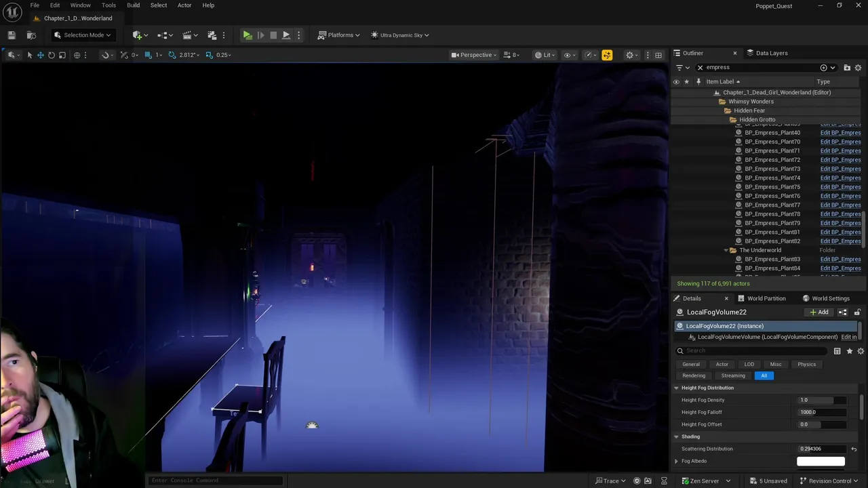The width and height of the screenshot is (868, 488).
Task: Open play options three-dot menu
Action: [x=298, y=35]
